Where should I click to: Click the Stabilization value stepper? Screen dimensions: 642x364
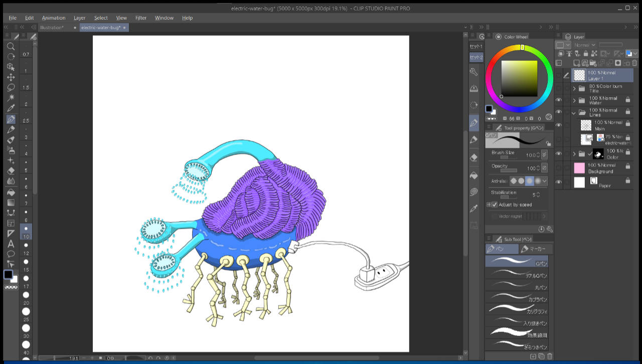[538, 195]
